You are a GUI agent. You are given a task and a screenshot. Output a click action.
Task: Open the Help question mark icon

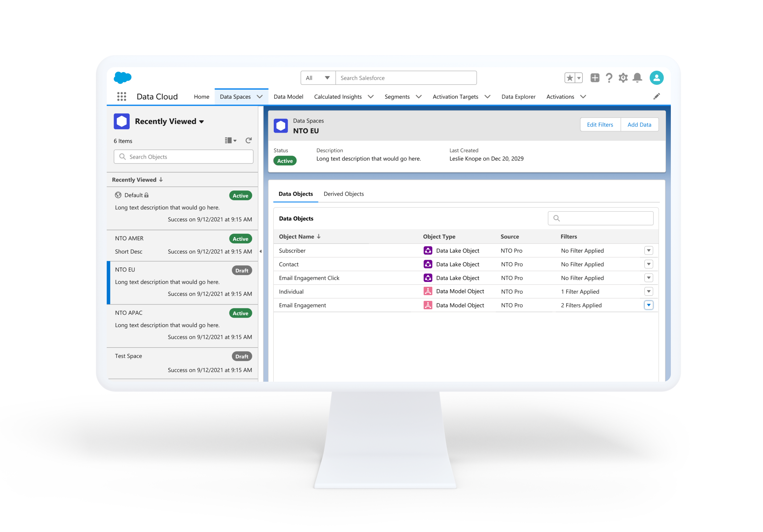(609, 78)
